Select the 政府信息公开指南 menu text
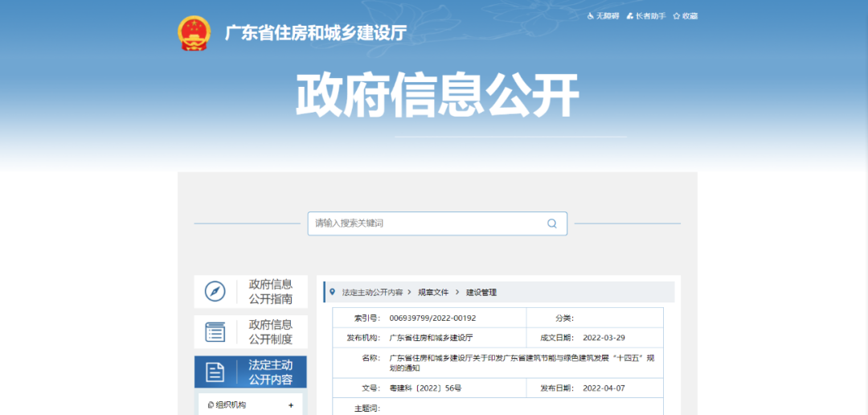The image size is (868, 415). [270, 291]
